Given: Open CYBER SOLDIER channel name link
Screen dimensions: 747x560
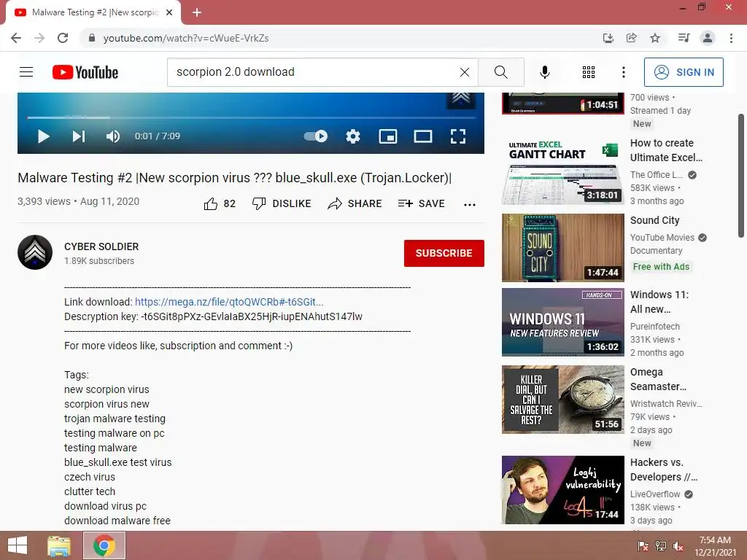Looking at the screenshot, I should click(x=101, y=246).
